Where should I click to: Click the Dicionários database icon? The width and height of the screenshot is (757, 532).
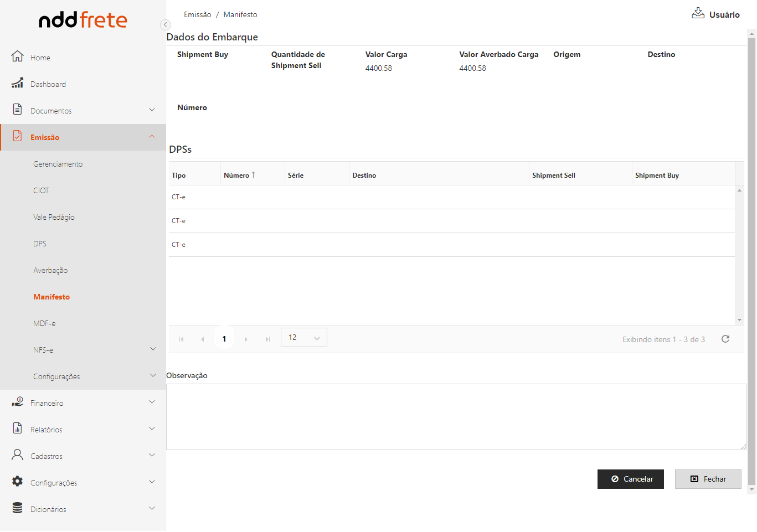coord(18,508)
